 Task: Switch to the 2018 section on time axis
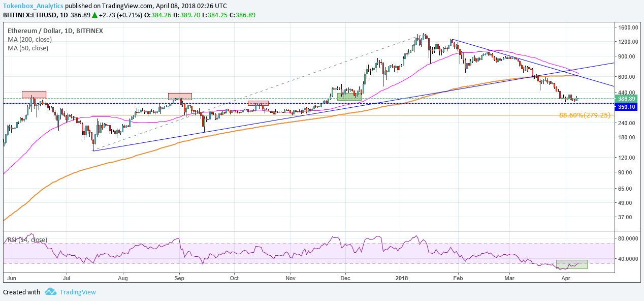pos(401,278)
